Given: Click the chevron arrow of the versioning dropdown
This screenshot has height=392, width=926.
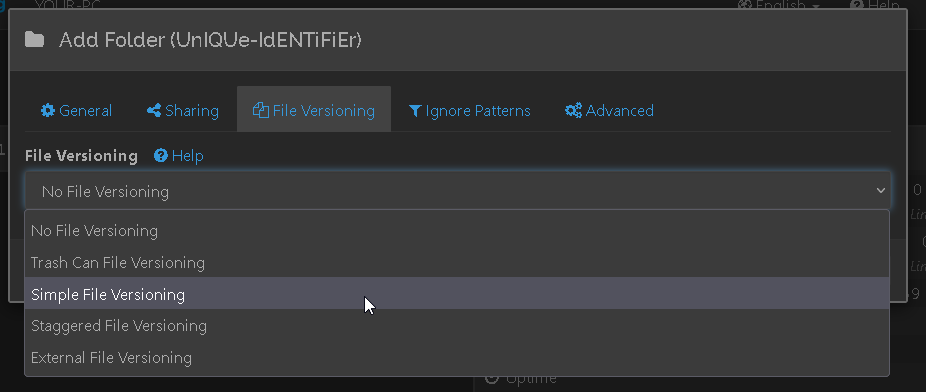Looking at the screenshot, I should pyautogui.click(x=881, y=191).
